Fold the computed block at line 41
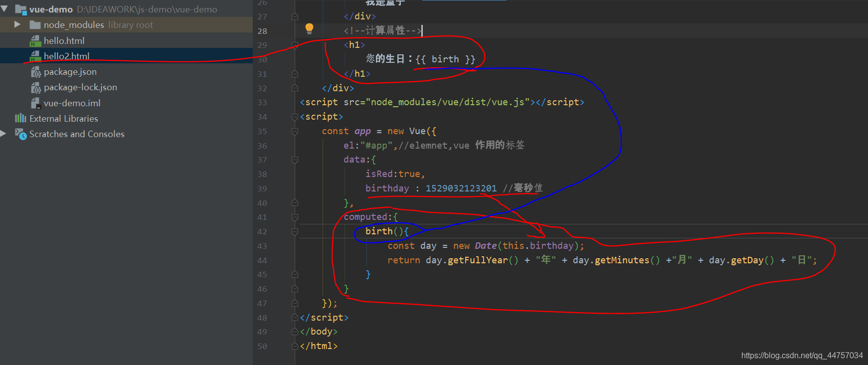Screen dimensions: 868x365 [x=295, y=217]
